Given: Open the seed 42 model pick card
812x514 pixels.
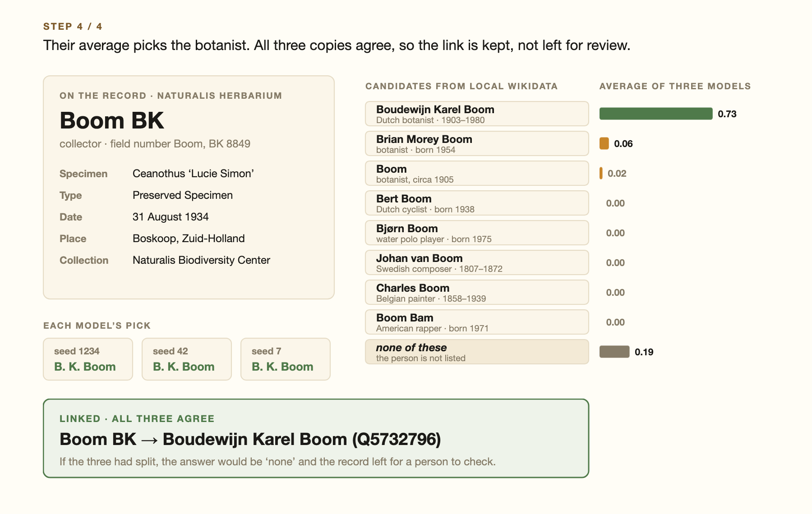Looking at the screenshot, I should [x=187, y=359].
